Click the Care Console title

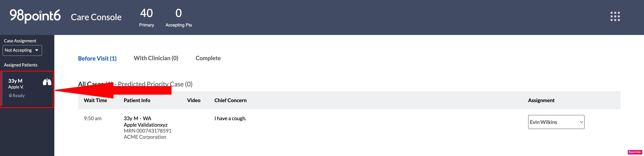pos(96,17)
